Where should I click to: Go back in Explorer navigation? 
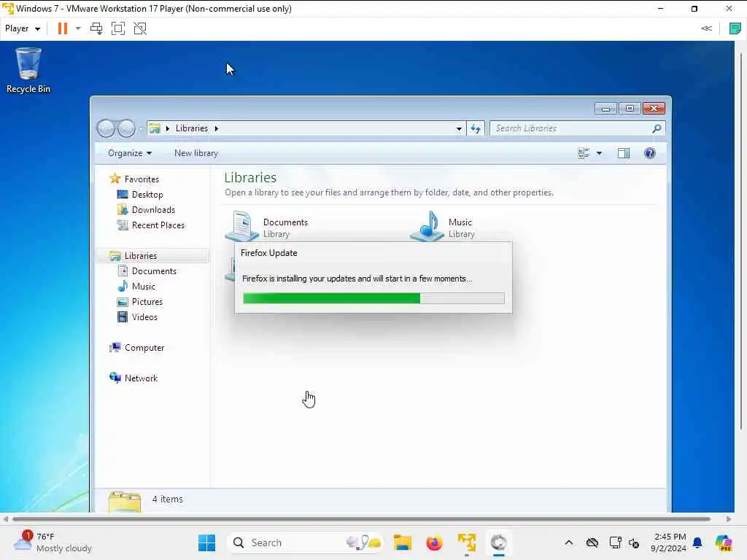pyautogui.click(x=106, y=128)
